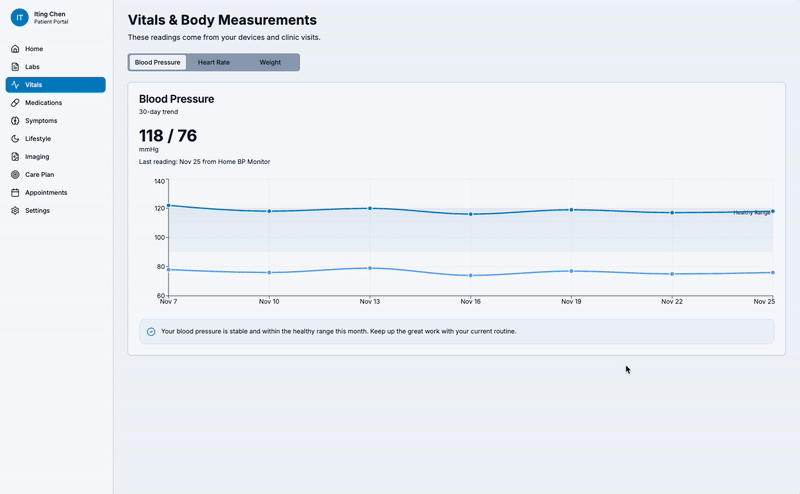The width and height of the screenshot is (800, 494).
Task: Click the 'Last reading: Nov 25' text
Action: [205, 162]
